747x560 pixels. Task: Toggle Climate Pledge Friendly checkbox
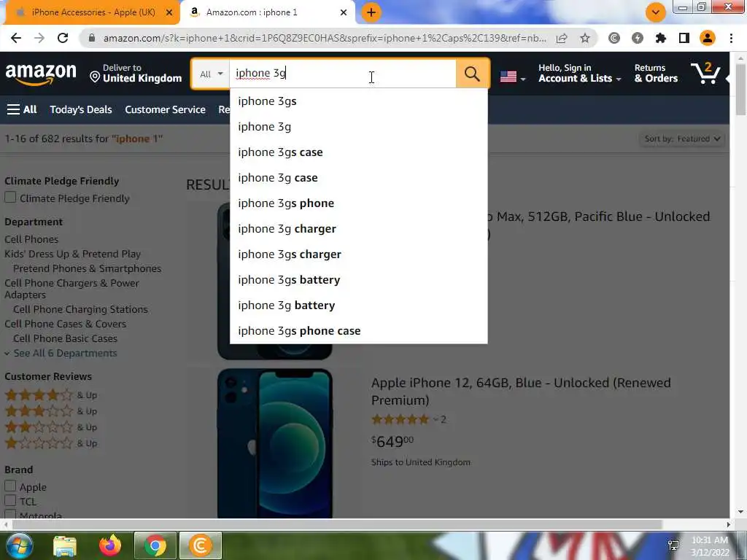[10, 197]
